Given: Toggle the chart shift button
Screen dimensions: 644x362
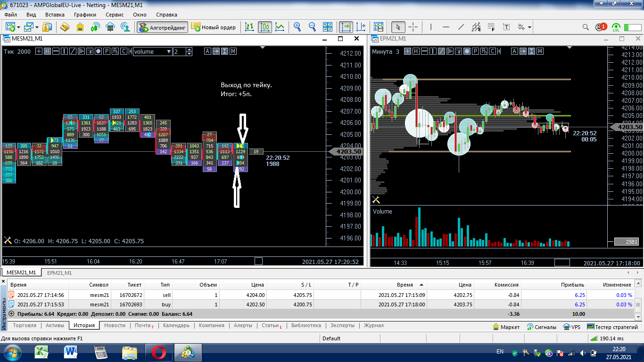Looking at the screenshot, I should [x=361, y=27].
